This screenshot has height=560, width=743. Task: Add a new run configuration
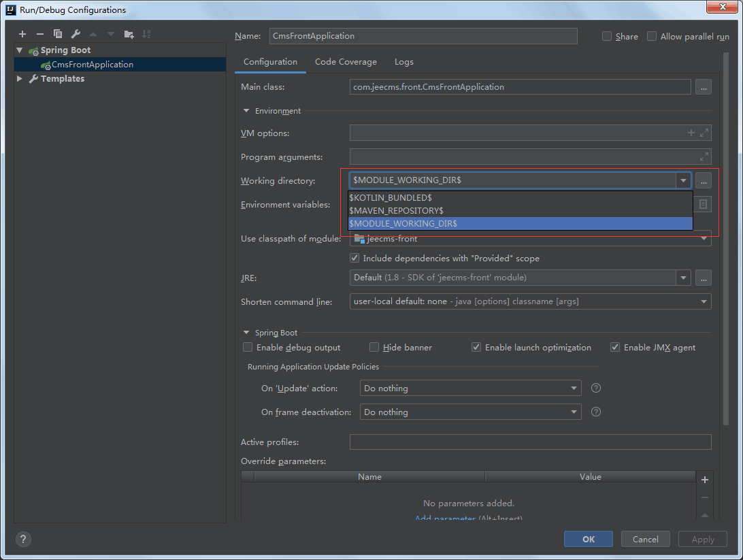[22, 34]
